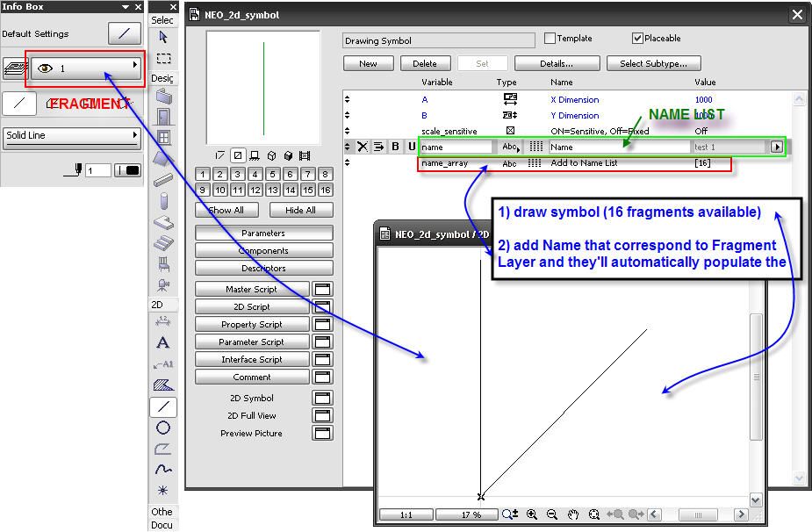Switch preview to picture film view
812x532 pixels.
[x=305, y=155]
